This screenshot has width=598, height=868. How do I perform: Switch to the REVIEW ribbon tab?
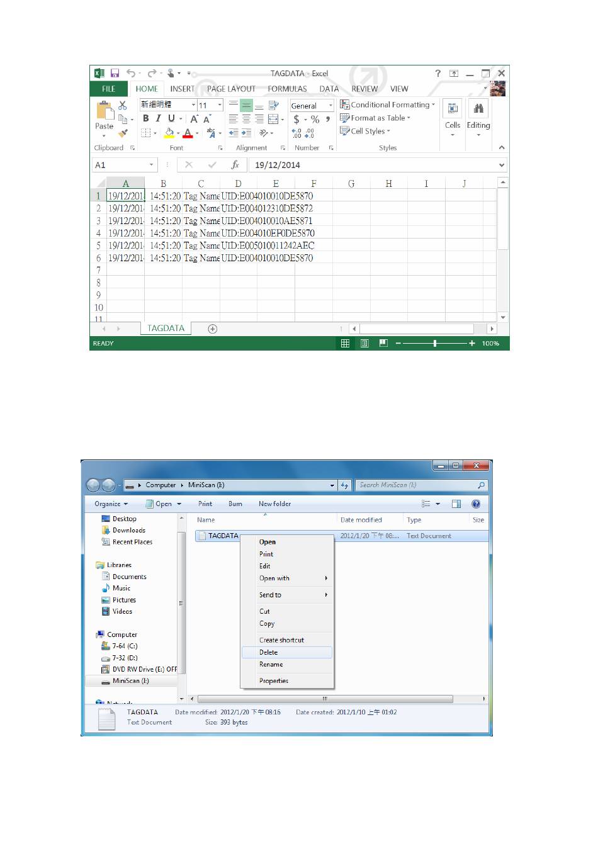[x=364, y=89]
